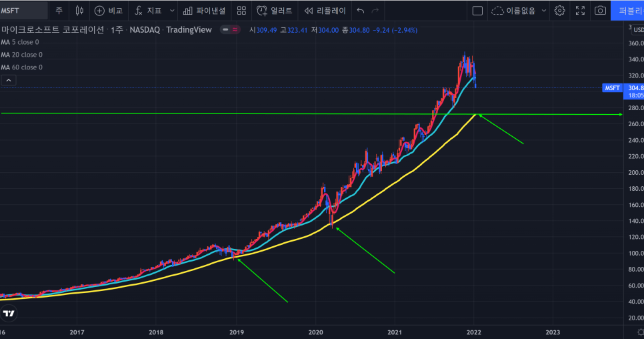Expand the indicators favorites dropdown arrow
The height and width of the screenshot is (339, 644).
point(172,11)
